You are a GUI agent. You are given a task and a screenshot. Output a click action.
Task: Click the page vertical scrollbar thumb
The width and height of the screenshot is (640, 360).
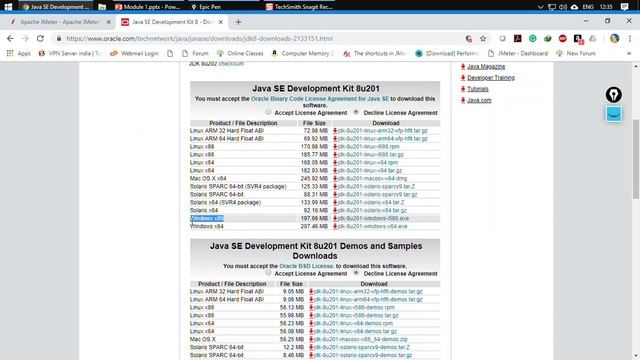(636, 159)
